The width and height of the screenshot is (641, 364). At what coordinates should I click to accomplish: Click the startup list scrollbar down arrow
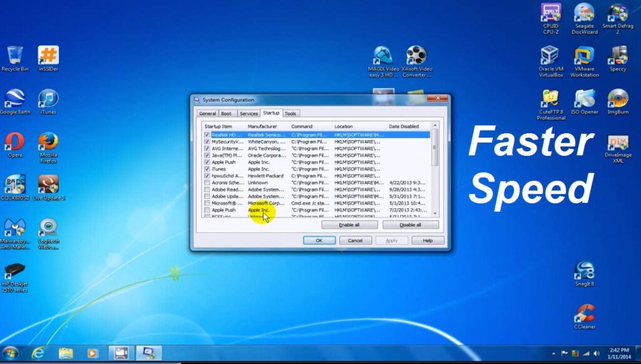[434, 213]
